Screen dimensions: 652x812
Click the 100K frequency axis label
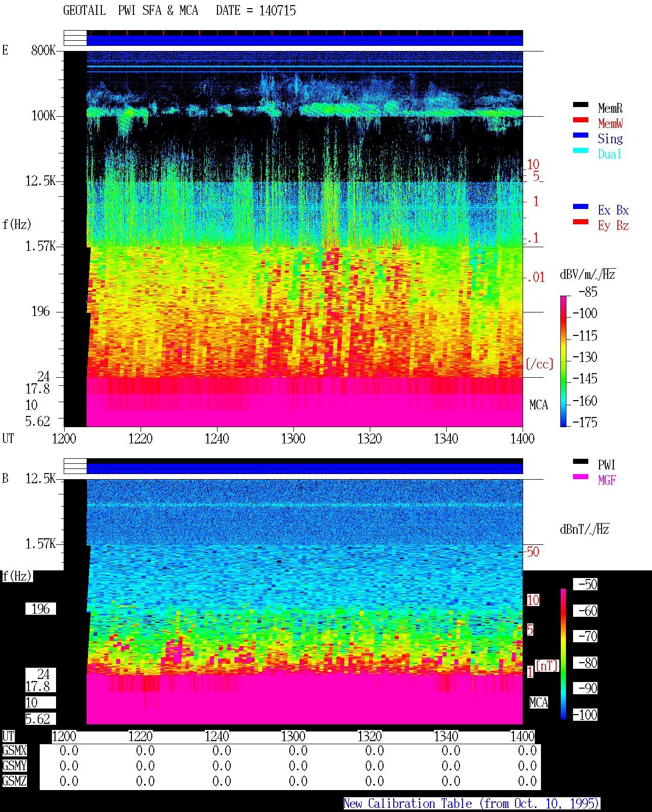pyautogui.click(x=43, y=116)
